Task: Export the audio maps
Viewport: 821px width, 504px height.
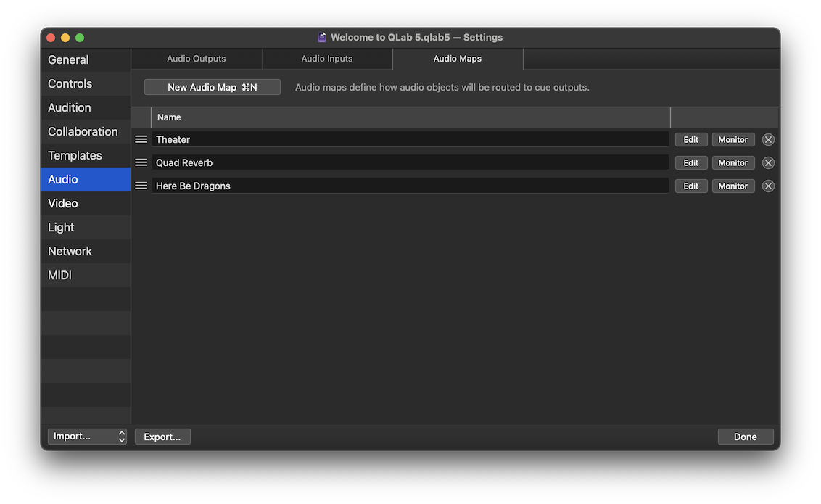Action: click(162, 436)
